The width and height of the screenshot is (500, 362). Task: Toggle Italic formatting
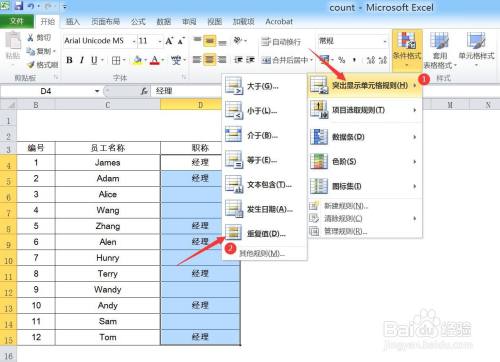(82, 60)
